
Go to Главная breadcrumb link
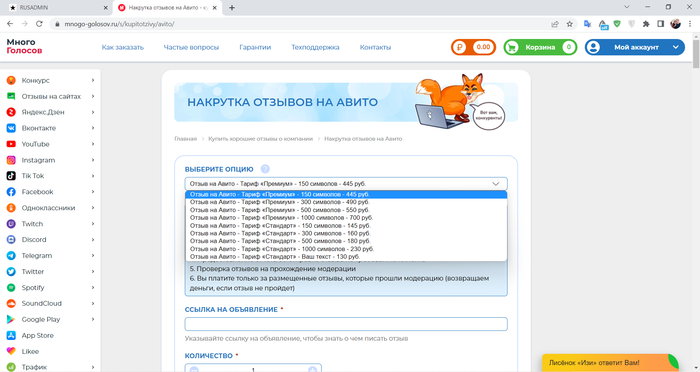(x=185, y=139)
